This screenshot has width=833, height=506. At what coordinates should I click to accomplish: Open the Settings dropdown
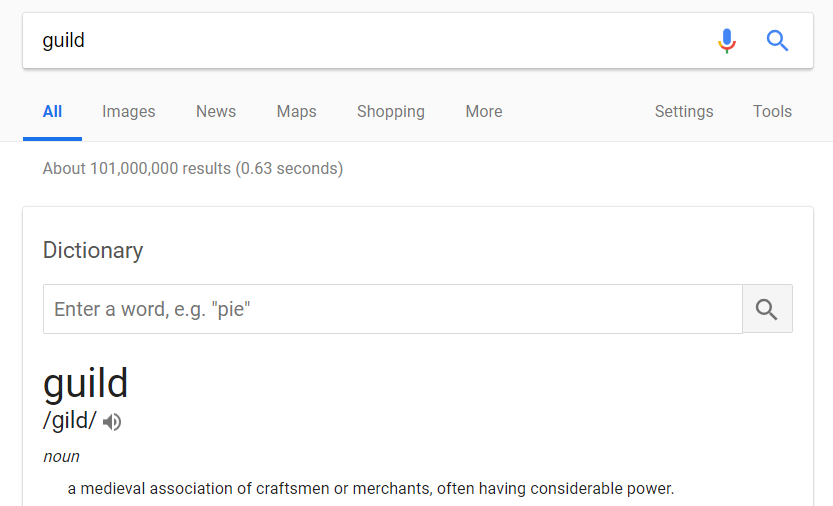tap(684, 112)
